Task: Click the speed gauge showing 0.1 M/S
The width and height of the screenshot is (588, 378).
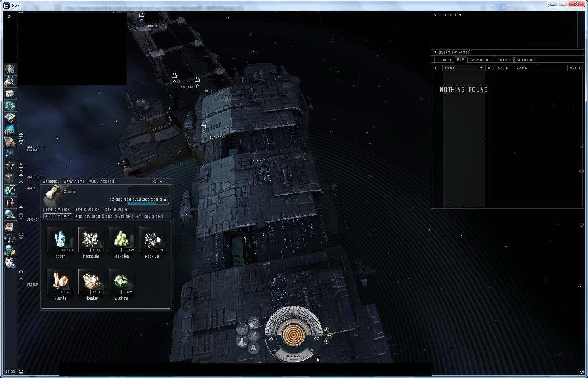Action: (294, 356)
